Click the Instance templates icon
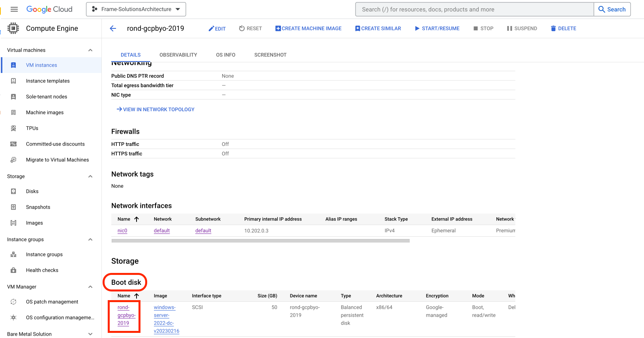Viewport: 644px width, 338px height. point(13,81)
